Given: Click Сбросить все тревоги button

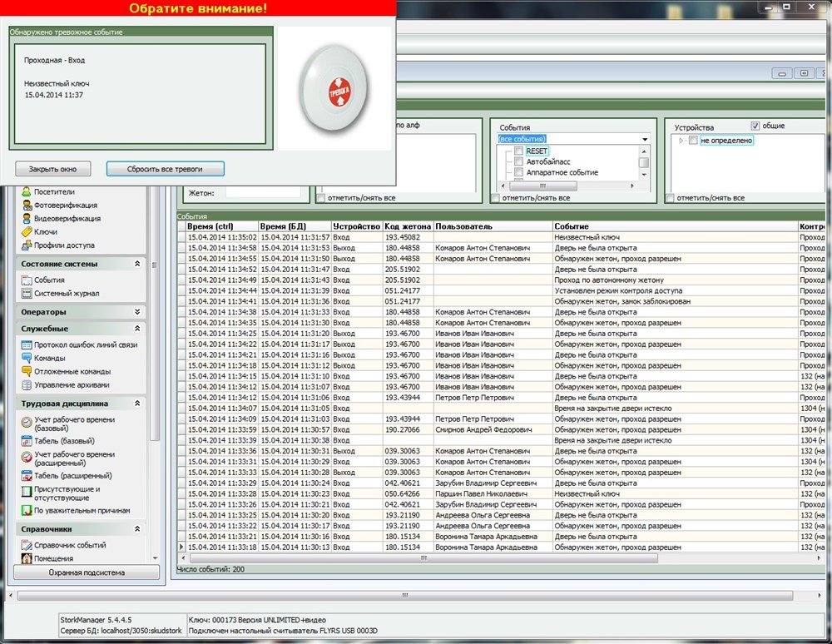Looking at the screenshot, I should (x=165, y=169).
